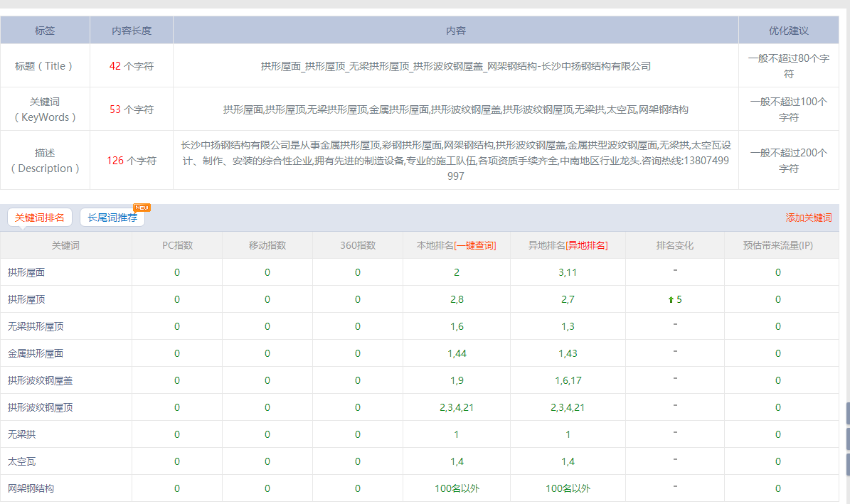Click the 添加关键词 link
The image size is (850, 504).
click(808, 218)
